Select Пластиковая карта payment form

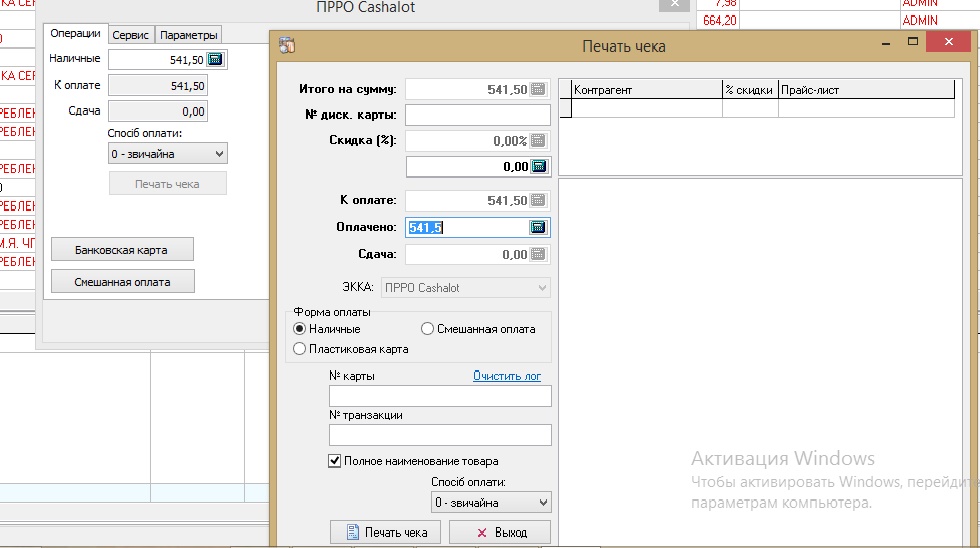pos(299,349)
